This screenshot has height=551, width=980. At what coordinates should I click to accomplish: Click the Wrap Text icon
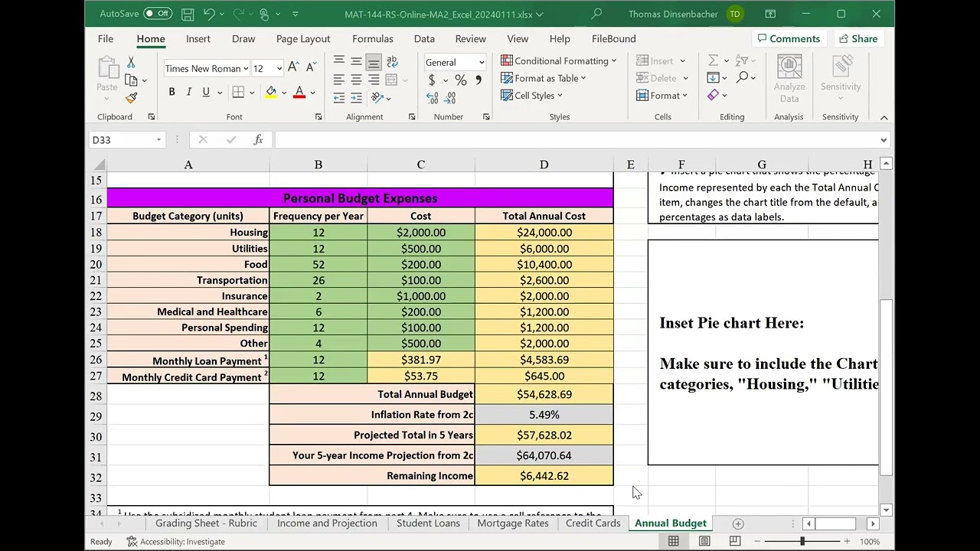click(392, 61)
